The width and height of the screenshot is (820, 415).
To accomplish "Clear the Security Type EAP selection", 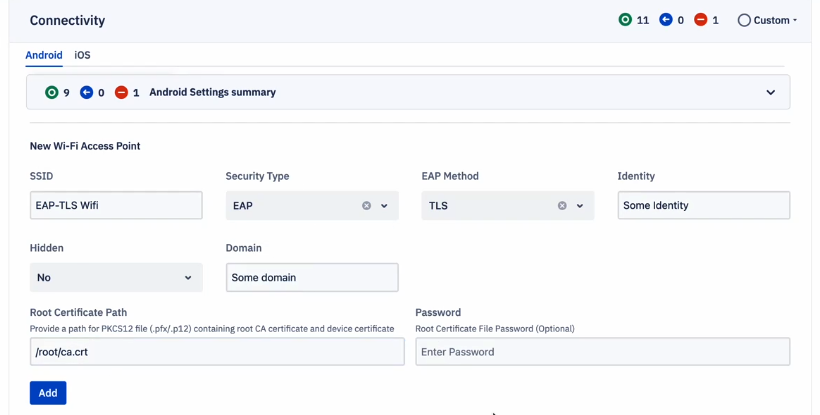I will click(x=367, y=205).
